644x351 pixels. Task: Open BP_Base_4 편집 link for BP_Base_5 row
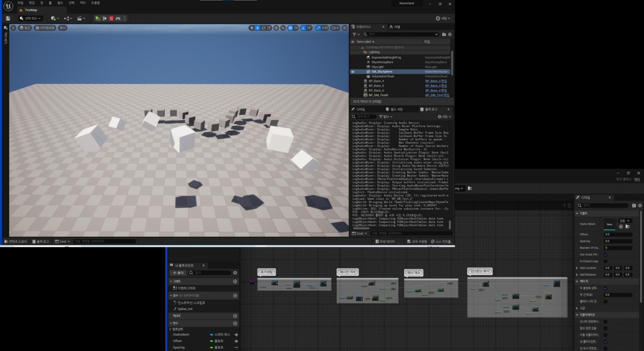pos(436,86)
